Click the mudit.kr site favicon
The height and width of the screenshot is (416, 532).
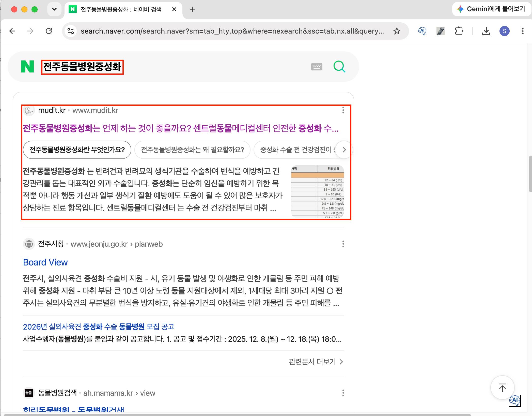coord(29,110)
